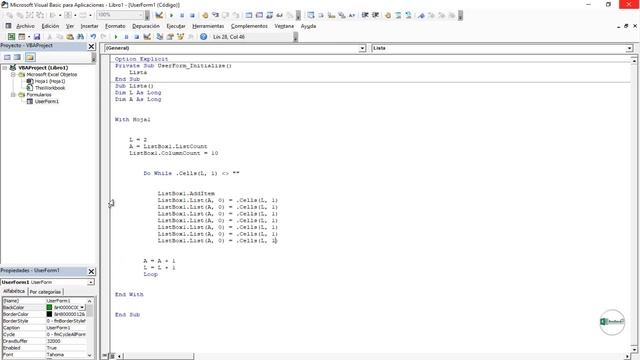Viewport: 640px width, 360px height.
Task: Toggle Breakpoint hand icon
Action: coord(205,15)
